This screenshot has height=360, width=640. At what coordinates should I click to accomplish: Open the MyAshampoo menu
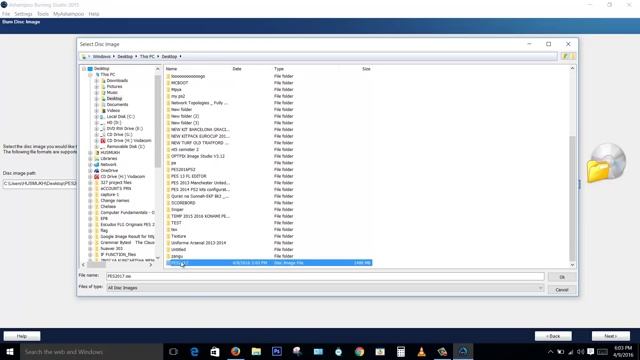click(x=69, y=14)
